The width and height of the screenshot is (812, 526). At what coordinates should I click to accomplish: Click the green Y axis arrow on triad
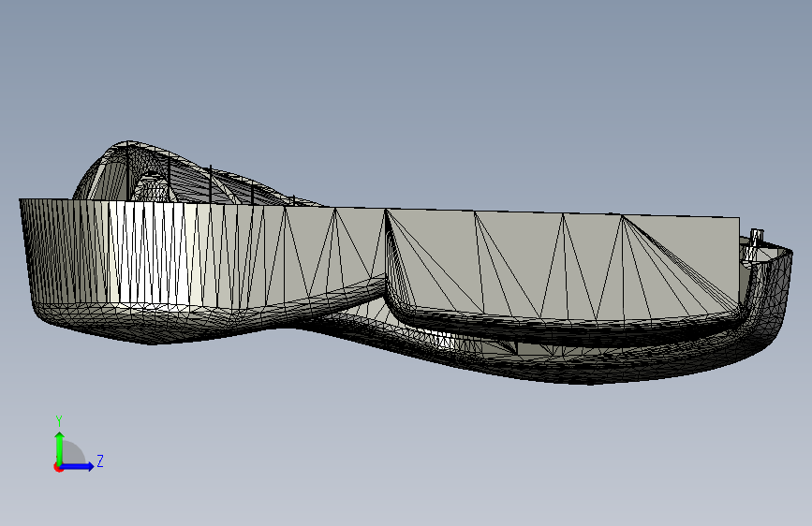click(x=60, y=447)
